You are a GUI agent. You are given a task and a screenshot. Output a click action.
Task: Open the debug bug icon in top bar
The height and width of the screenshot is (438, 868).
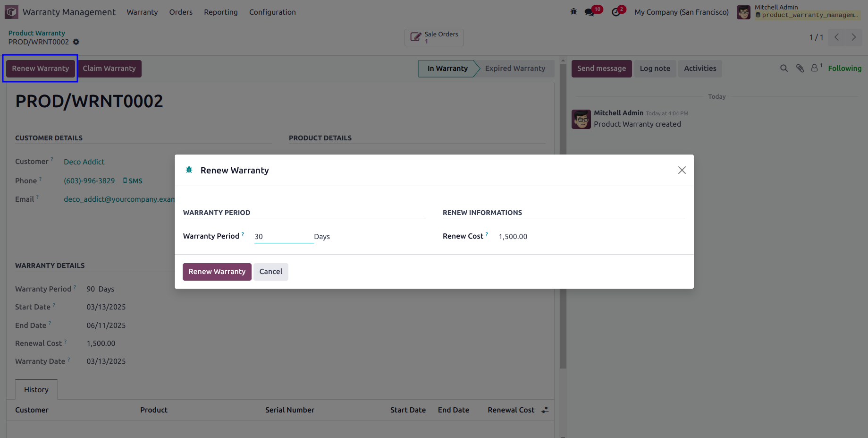coord(573,12)
